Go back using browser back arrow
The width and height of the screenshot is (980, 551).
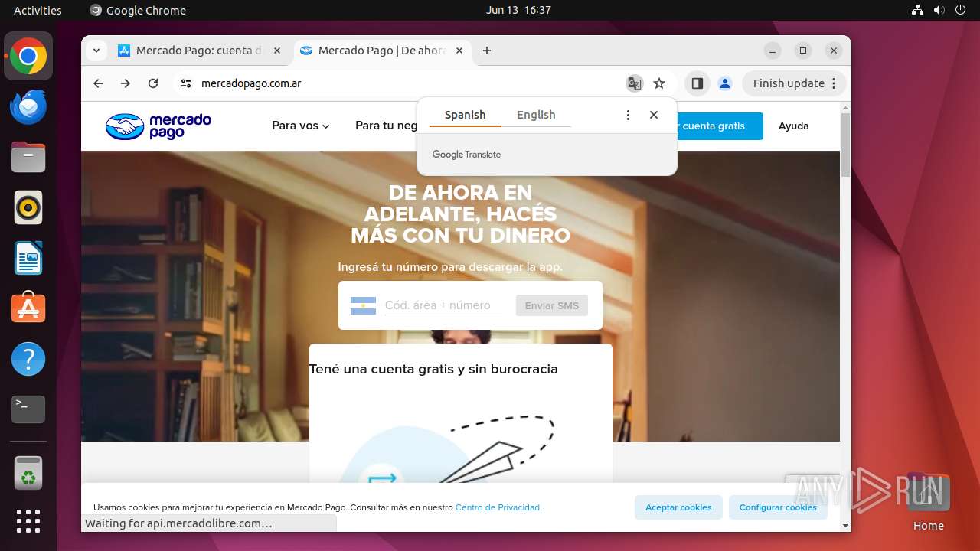click(98, 83)
